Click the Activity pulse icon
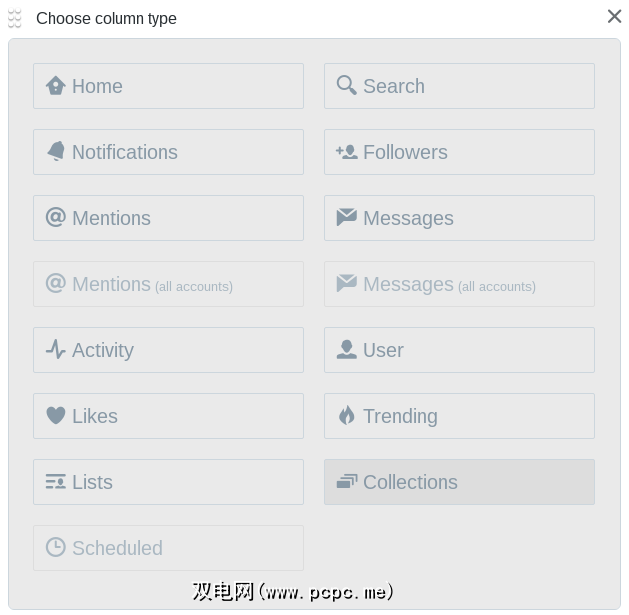 (x=56, y=350)
